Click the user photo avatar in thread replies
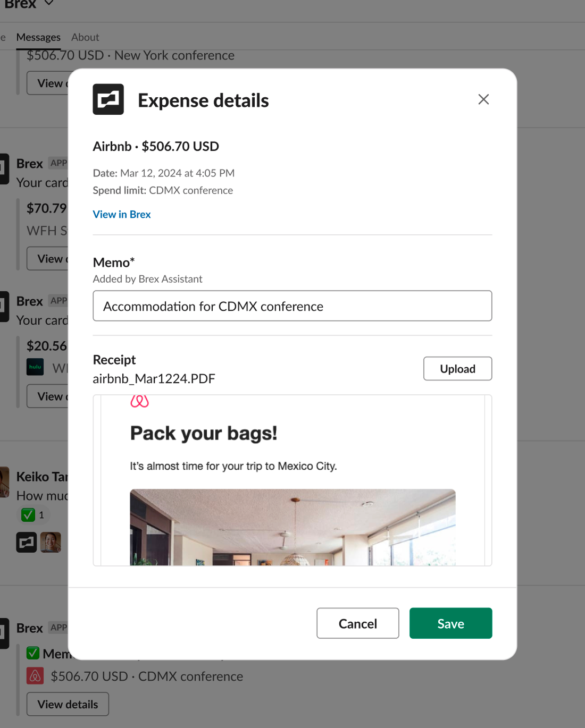Viewport: 585px width, 728px height. click(x=51, y=543)
